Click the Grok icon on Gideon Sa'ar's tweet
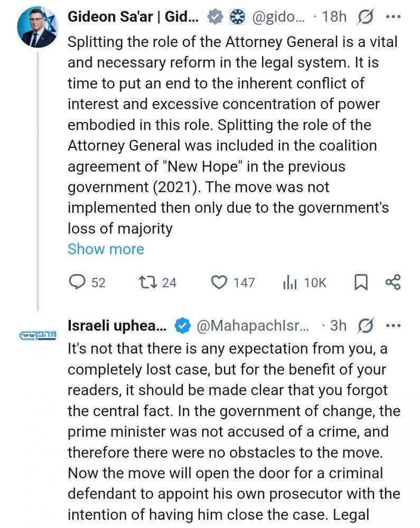 (364, 17)
